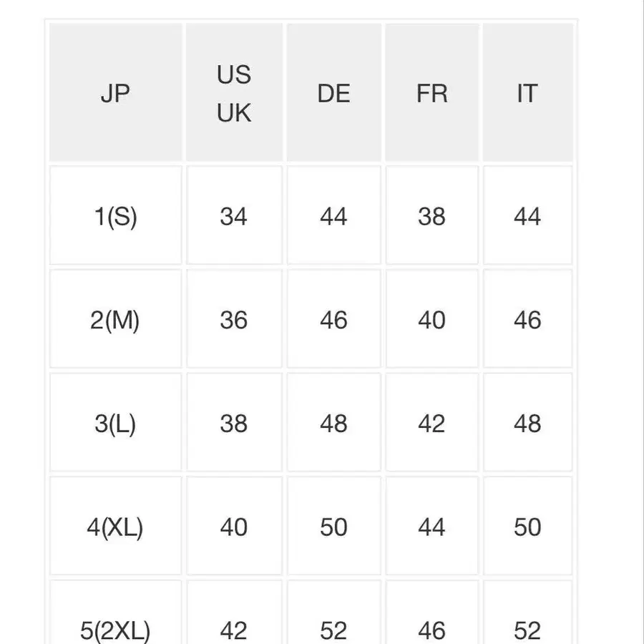
Task: Select the 2(M) size cell
Action: coord(115,320)
